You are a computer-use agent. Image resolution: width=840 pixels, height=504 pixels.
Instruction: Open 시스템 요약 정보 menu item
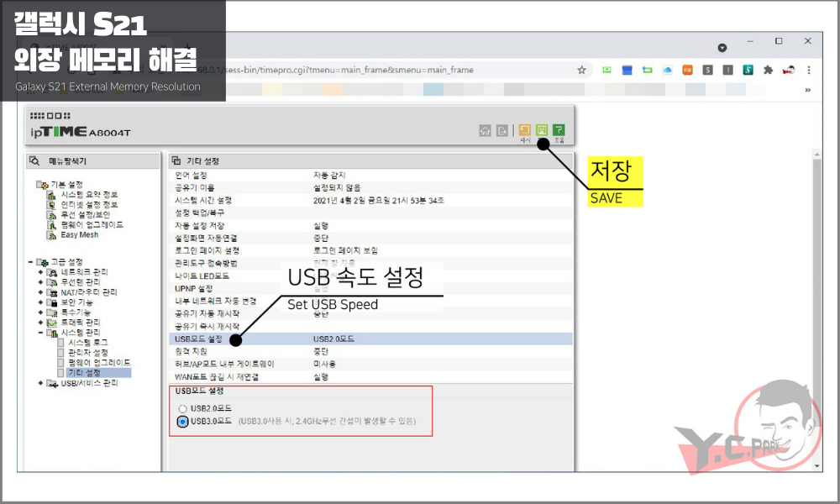tap(89, 194)
